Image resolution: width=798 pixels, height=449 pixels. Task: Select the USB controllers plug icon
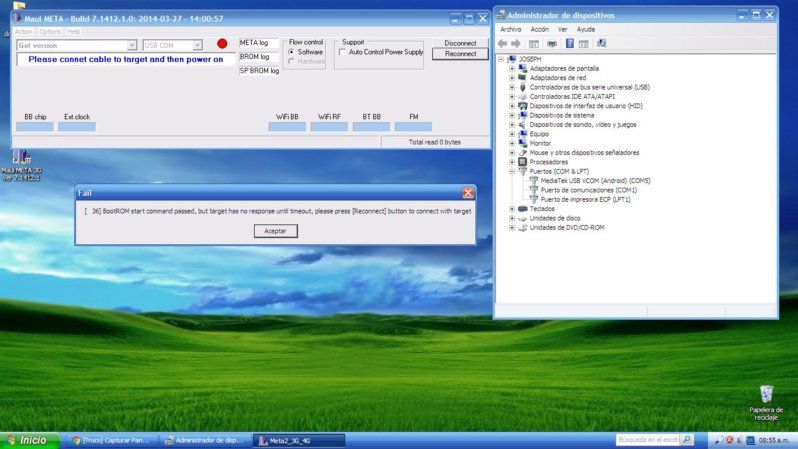[x=522, y=87]
